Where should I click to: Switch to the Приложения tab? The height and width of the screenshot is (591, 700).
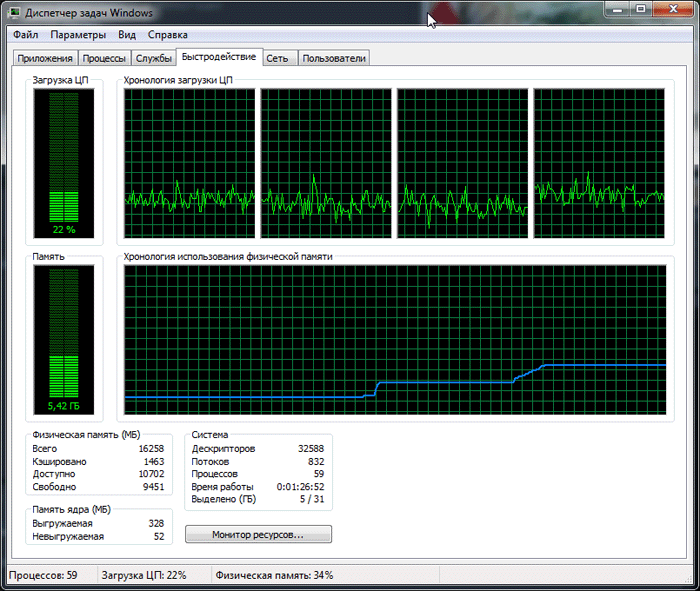(x=45, y=58)
